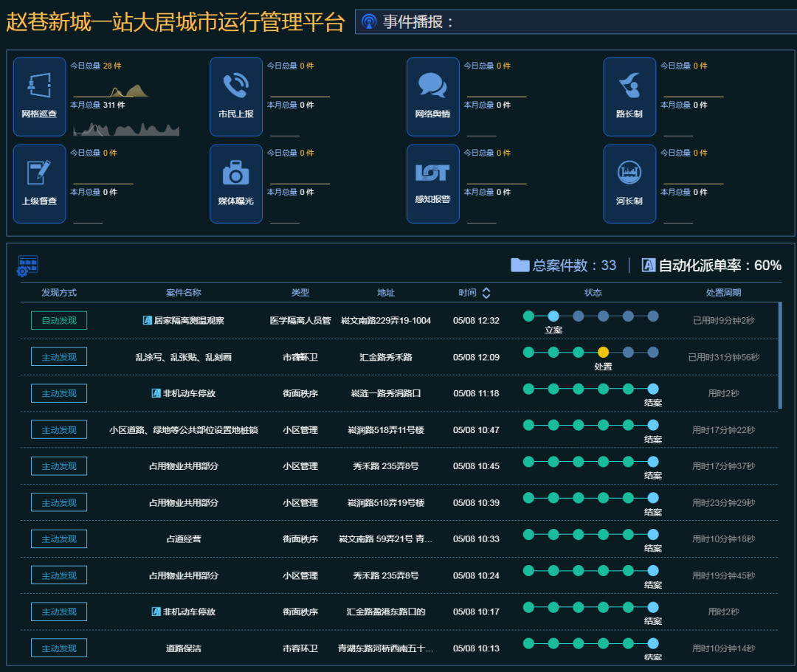The width and height of the screenshot is (797, 672).
Task: Open the calendar settings icon above table
Action: (x=27, y=266)
